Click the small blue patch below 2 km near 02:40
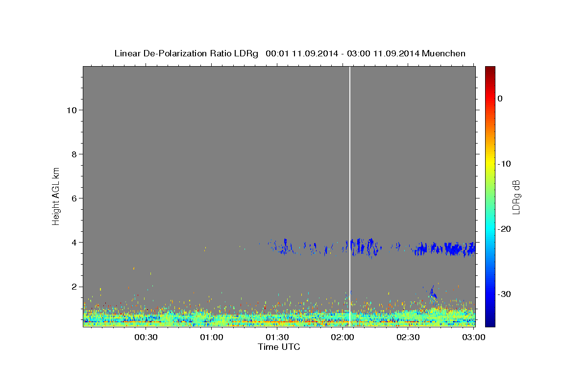The image size is (588, 392). (433, 293)
